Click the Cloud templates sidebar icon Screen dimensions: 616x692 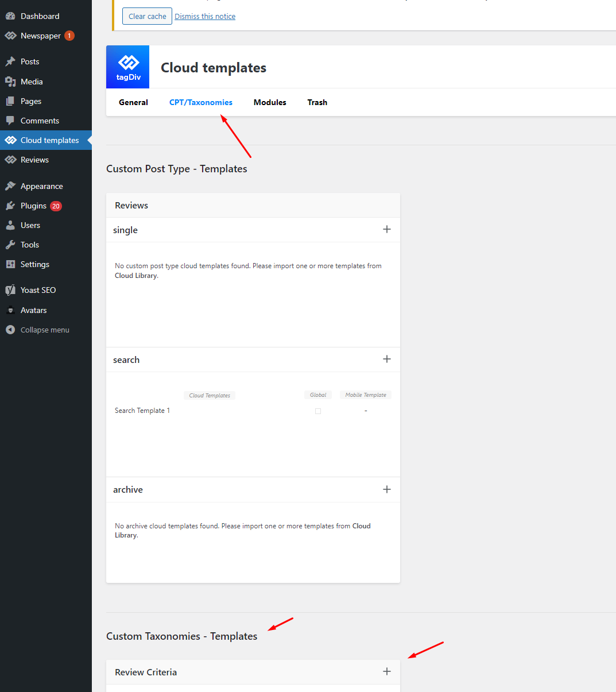coord(10,140)
